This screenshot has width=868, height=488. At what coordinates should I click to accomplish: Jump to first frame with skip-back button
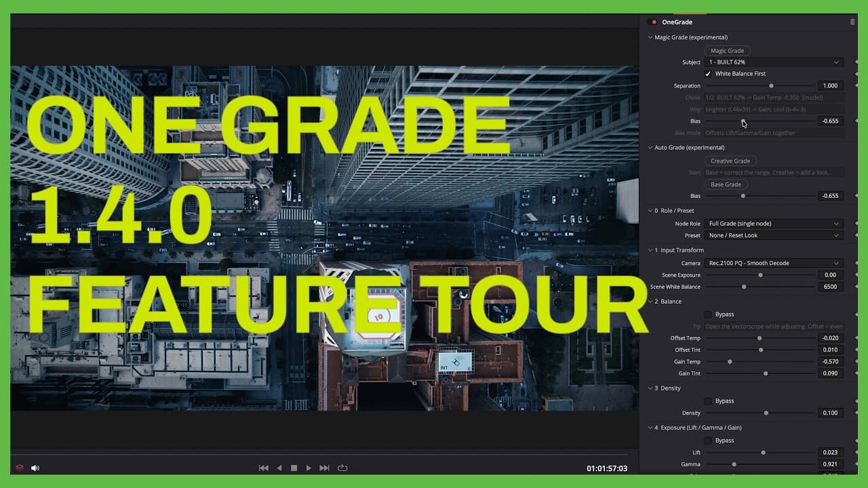(x=264, y=468)
